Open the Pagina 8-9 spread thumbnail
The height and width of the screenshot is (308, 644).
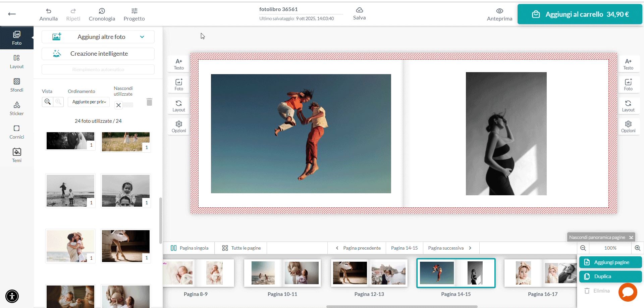[x=198, y=273]
